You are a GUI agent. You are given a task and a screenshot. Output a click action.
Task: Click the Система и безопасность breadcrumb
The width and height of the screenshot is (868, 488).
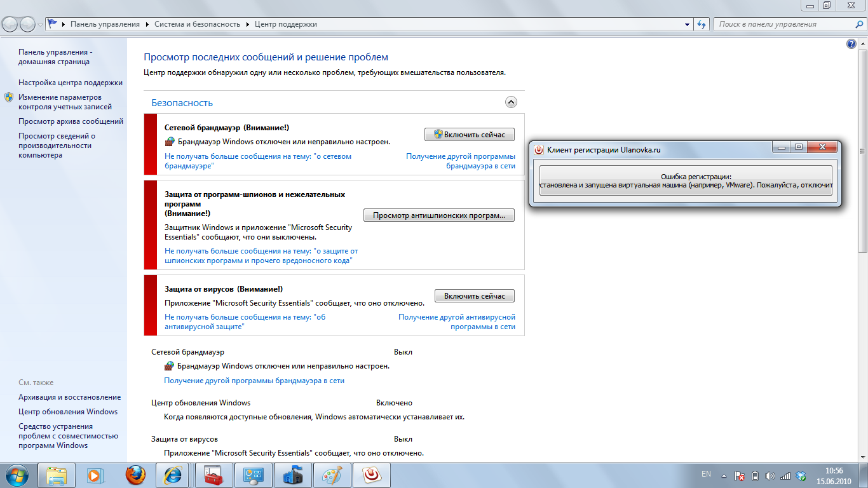pos(198,24)
